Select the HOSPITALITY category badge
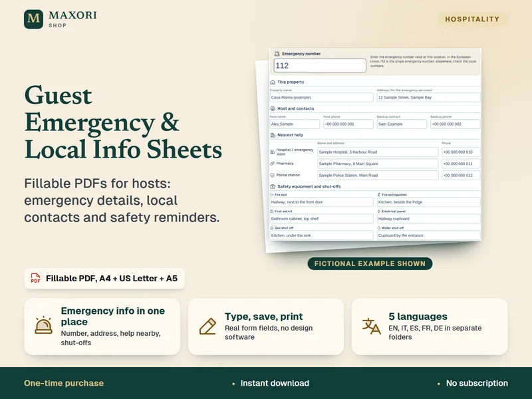 472,19
